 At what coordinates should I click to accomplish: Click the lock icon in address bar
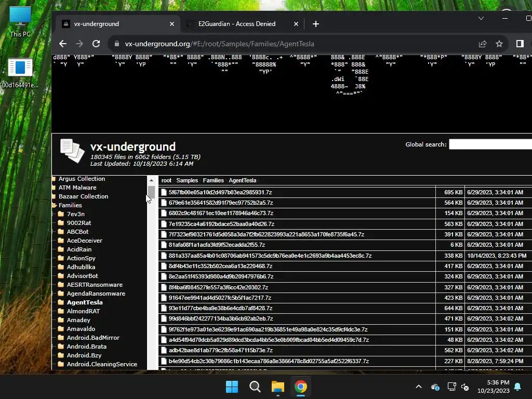(117, 44)
